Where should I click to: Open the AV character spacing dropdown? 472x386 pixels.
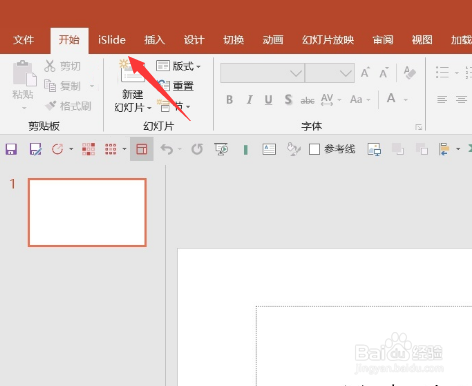point(331,99)
